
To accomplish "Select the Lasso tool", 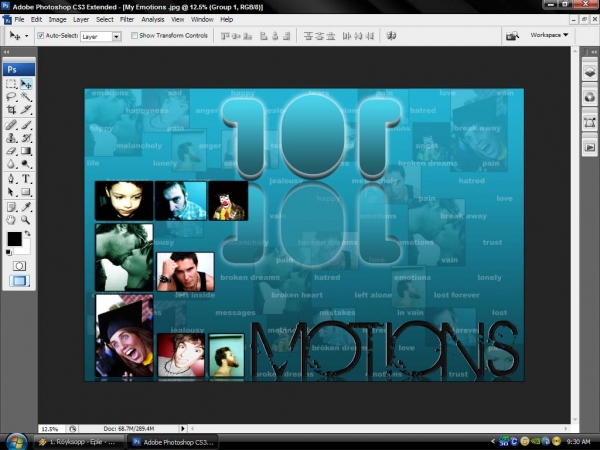I will [x=11, y=97].
